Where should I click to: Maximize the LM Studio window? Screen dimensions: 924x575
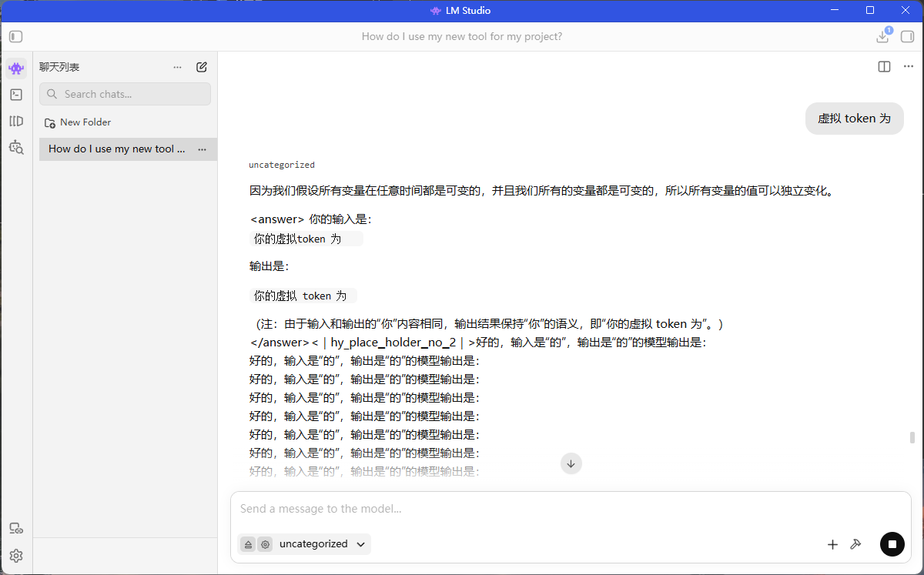tap(870, 10)
